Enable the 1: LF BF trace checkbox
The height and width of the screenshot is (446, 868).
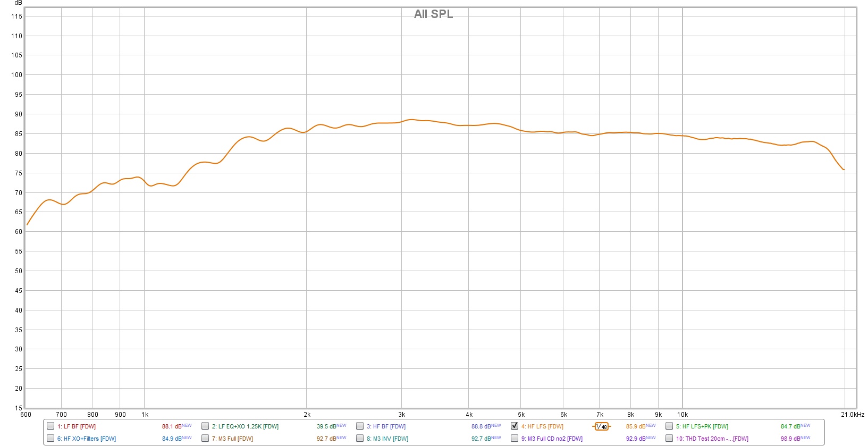(50, 426)
